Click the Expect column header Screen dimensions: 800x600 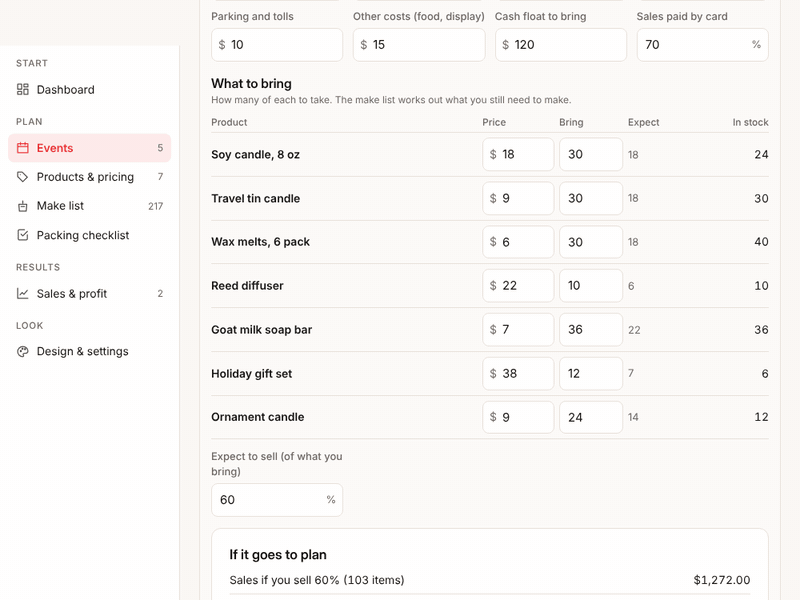643,122
